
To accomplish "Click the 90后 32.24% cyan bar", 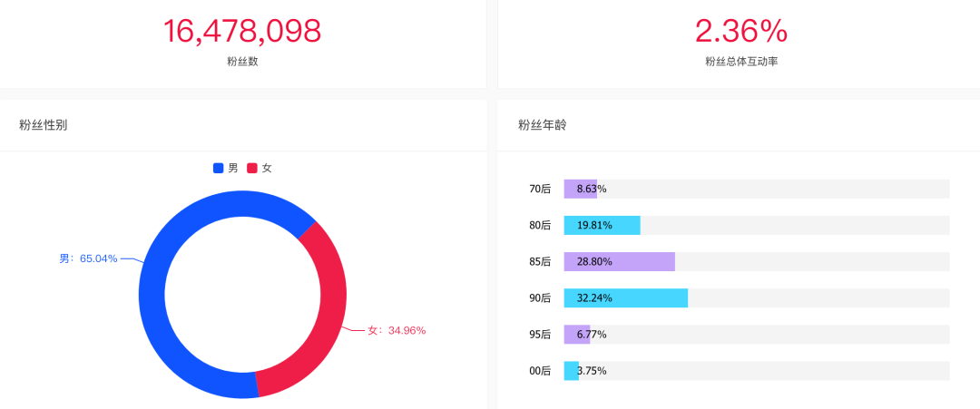I will pos(626,297).
